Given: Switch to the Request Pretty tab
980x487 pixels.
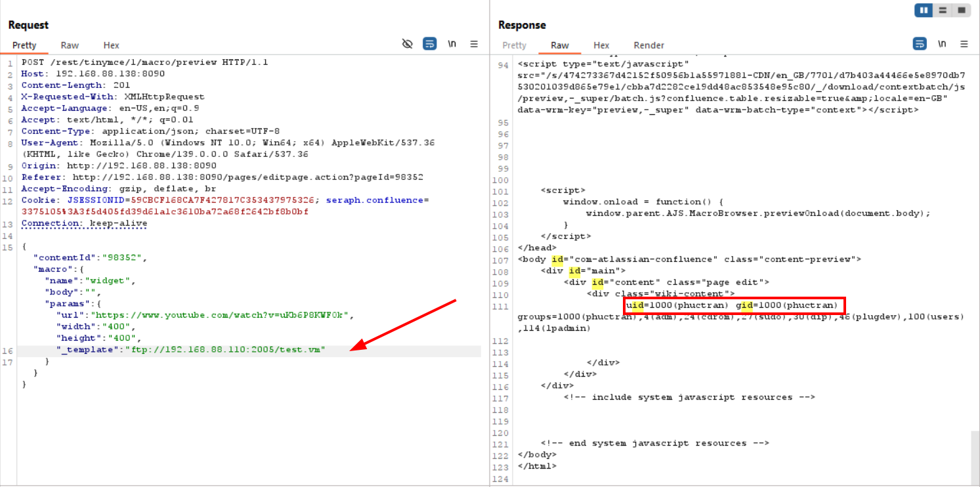Looking at the screenshot, I should tap(24, 45).
